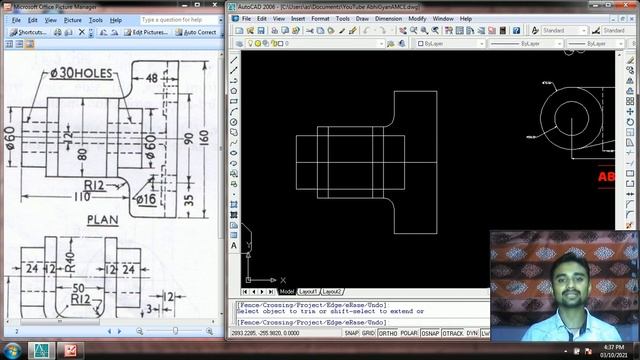
Task: Select the Arc draw tool
Action: click(234, 111)
